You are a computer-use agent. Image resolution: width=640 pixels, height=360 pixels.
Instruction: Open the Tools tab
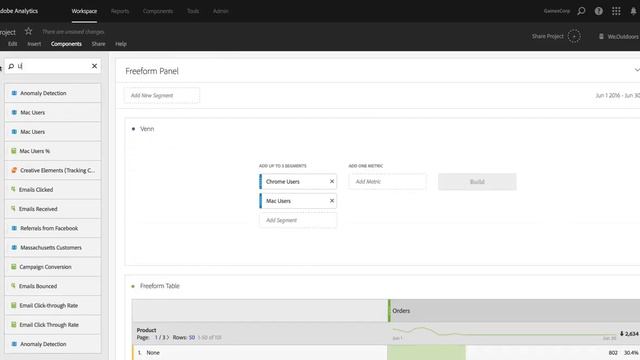(x=193, y=11)
